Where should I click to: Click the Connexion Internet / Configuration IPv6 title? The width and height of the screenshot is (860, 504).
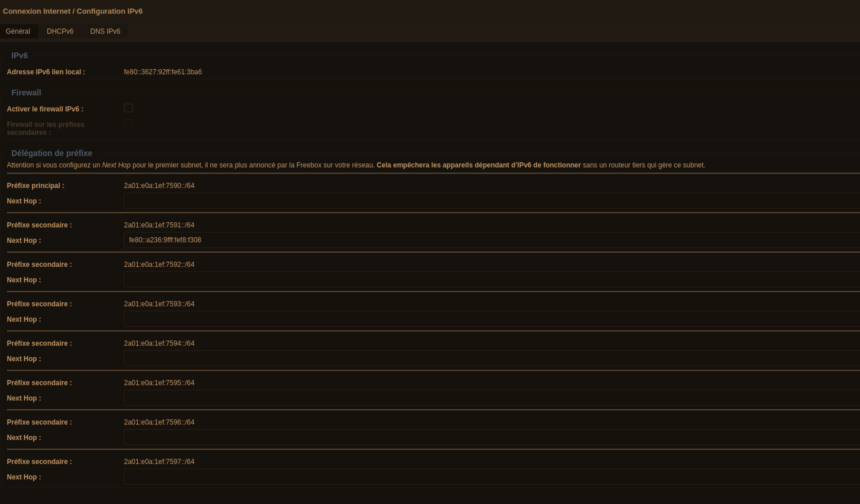coord(73,11)
